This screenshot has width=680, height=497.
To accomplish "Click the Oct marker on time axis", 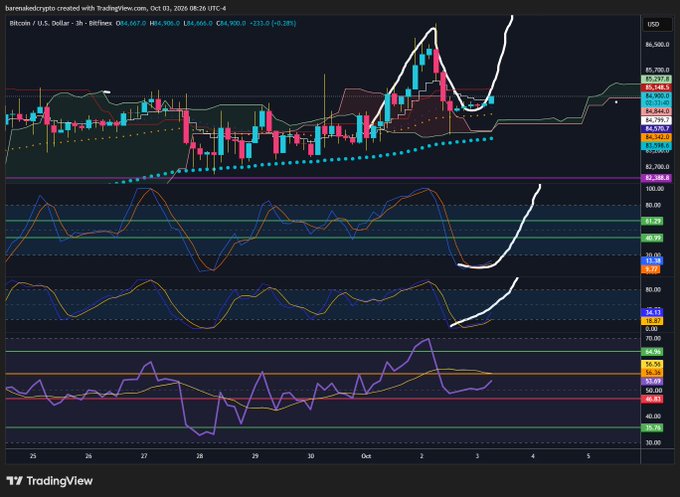I will click(x=366, y=456).
